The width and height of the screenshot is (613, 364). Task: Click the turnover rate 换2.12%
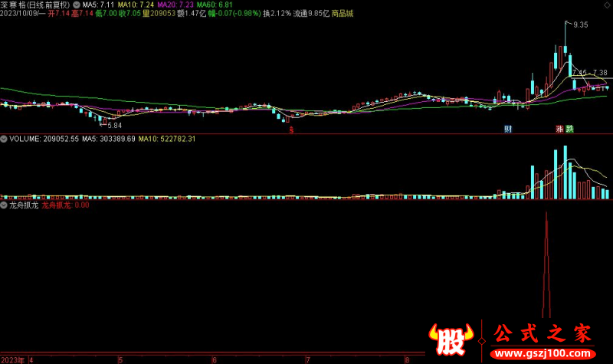[x=277, y=14]
